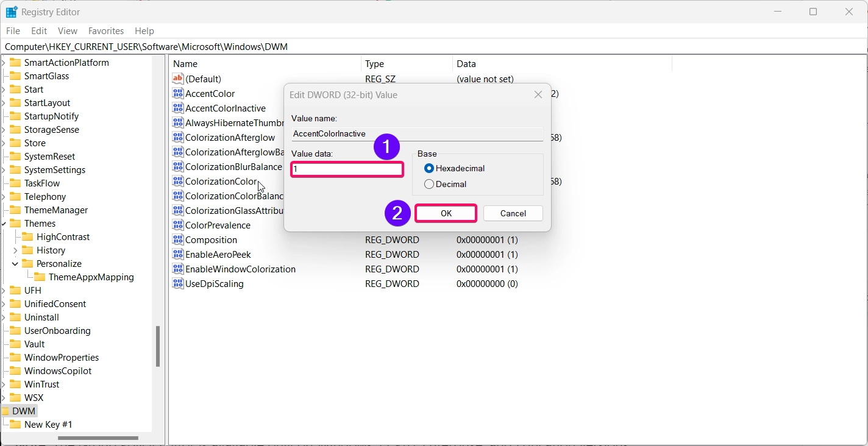868x446 pixels.
Task: Select the WindowProperties key
Action: (62, 357)
